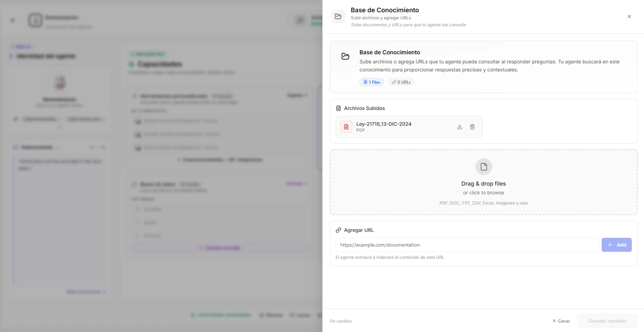The width and height of the screenshot is (644, 332).
Task: Click the 'Subir archivos y agregar URLs' subtitle
Action: 381,18
